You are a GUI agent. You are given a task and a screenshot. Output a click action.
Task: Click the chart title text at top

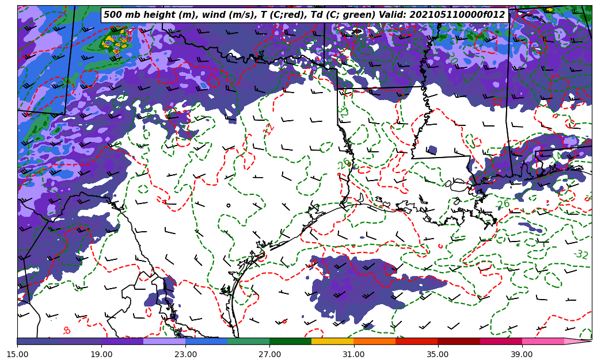(304, 15)
